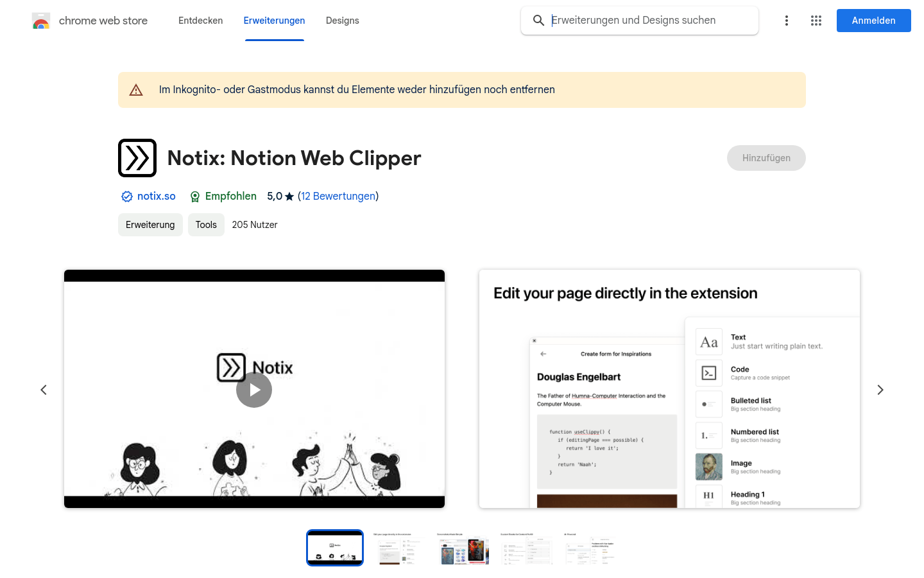Switch to the Erweiterungen tab
924x578 pixels.
[x=274, y=21]
